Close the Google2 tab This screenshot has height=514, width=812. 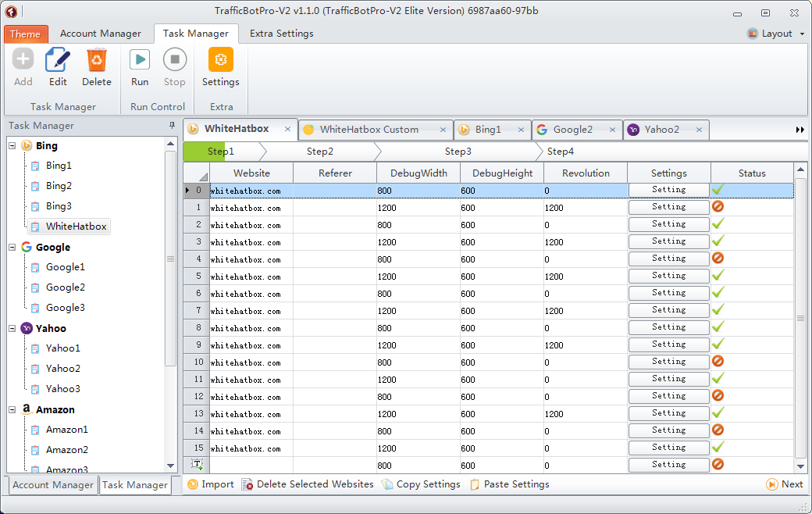pos(612,130)
